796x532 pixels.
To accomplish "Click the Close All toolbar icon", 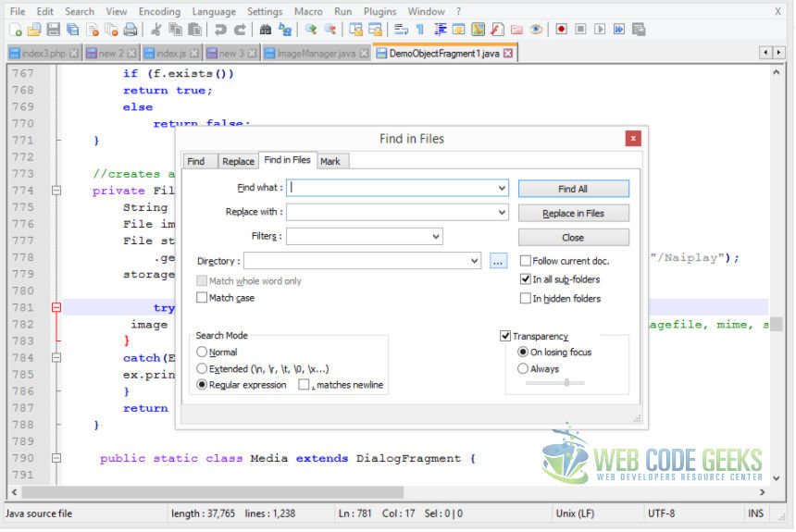I will 111,30.
